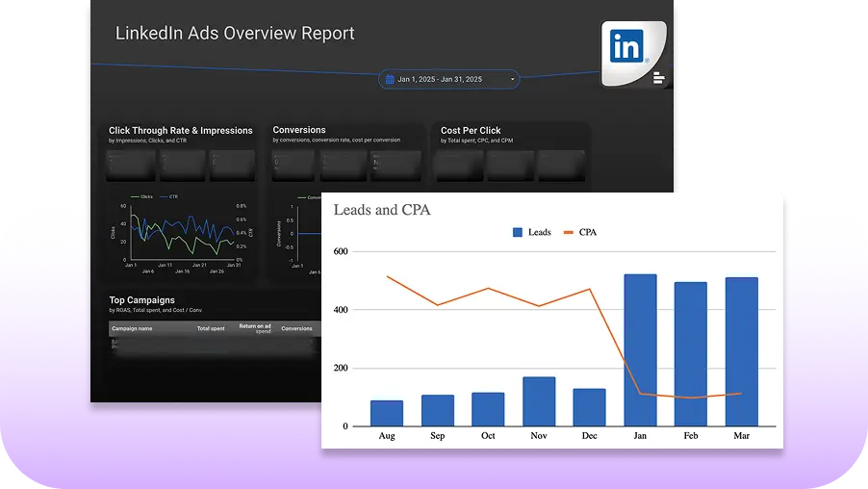Click the CTR legend entry in line chart
Image resolution: width=868 pixels, height=489 pixels.
[169, 196]
